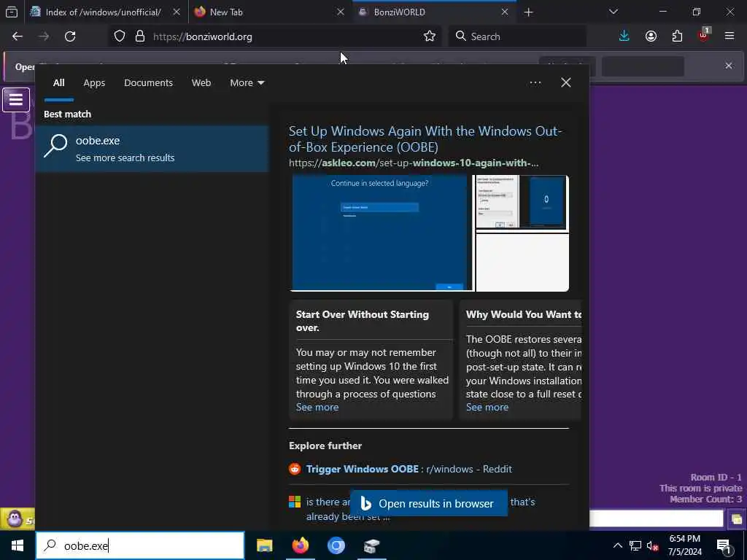Image resolution: width=747 pixels, height=560 pixels.
Task: Expand the list all tabs chevron
Action: [x=613, y=12]
